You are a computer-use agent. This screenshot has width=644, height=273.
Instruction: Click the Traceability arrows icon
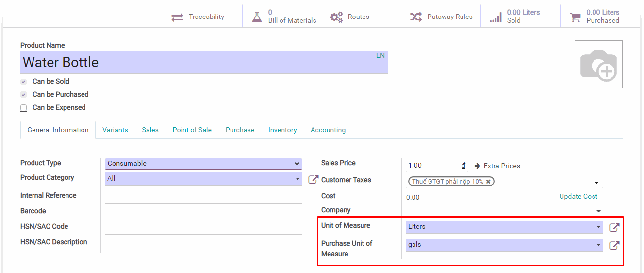pyautogui.click(x=177, y=17)
